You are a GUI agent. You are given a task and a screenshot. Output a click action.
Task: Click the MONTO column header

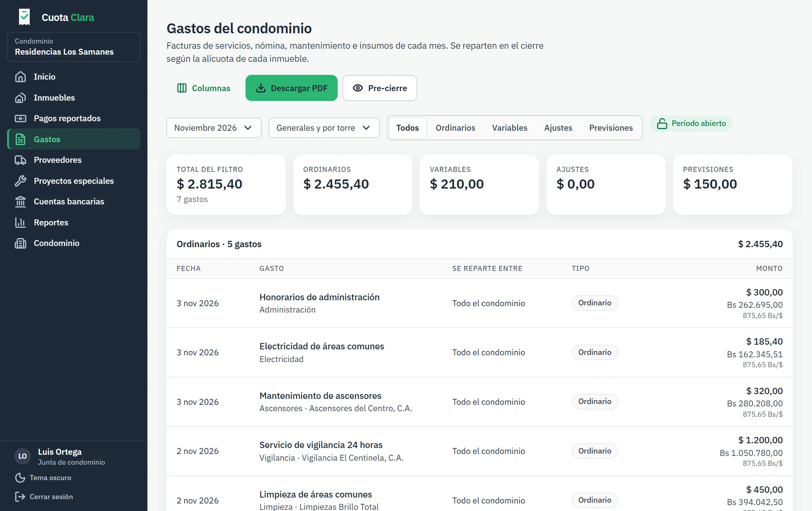coord(769,269)
